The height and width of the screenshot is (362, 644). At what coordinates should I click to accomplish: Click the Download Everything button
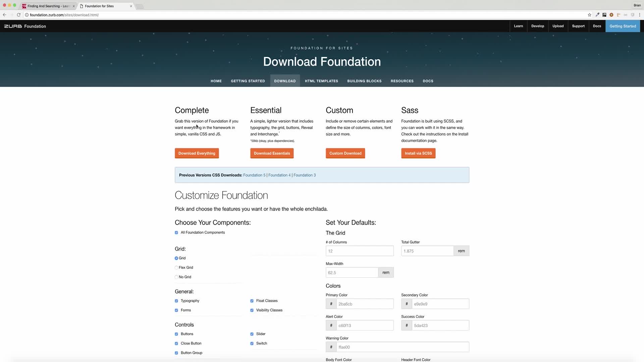[197, 153]
